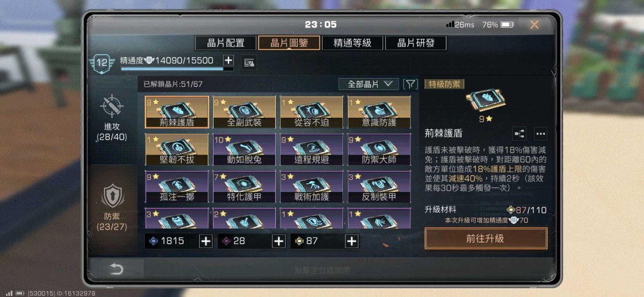Add purple currency next to 28
Image resolution: width=644 pixels, height=297 pixels.
point(279,241)
